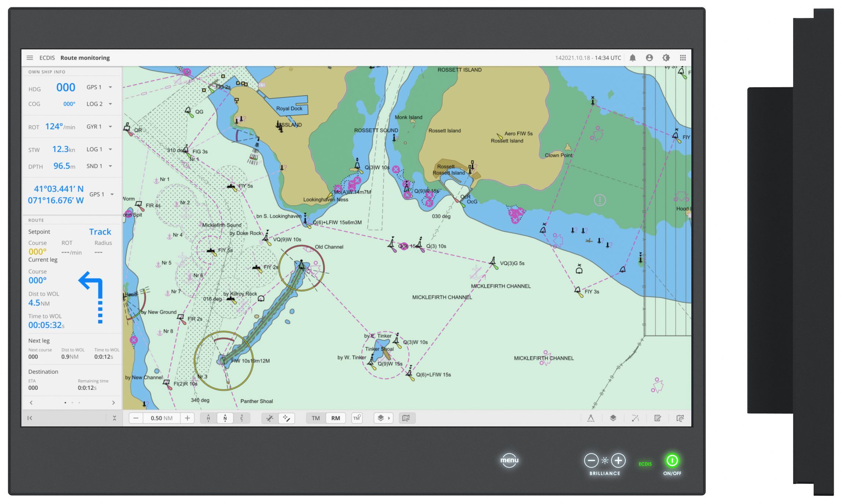
Task: Click the alerts bell icon
Action: click(632, 58)
